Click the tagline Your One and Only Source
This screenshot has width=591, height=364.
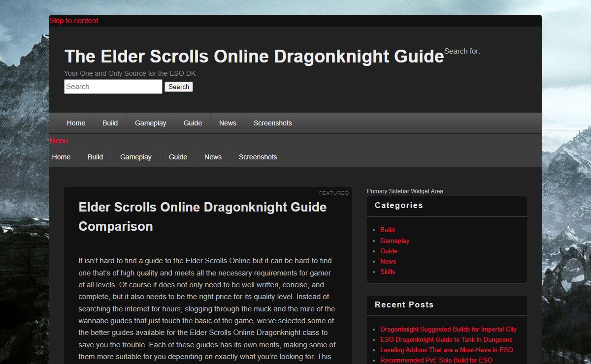pos(130,73)
